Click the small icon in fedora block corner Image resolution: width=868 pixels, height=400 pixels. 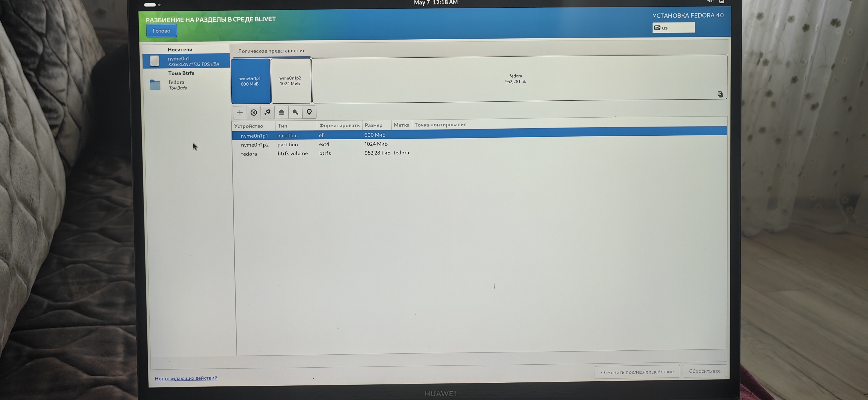click(x=720, y=94)
